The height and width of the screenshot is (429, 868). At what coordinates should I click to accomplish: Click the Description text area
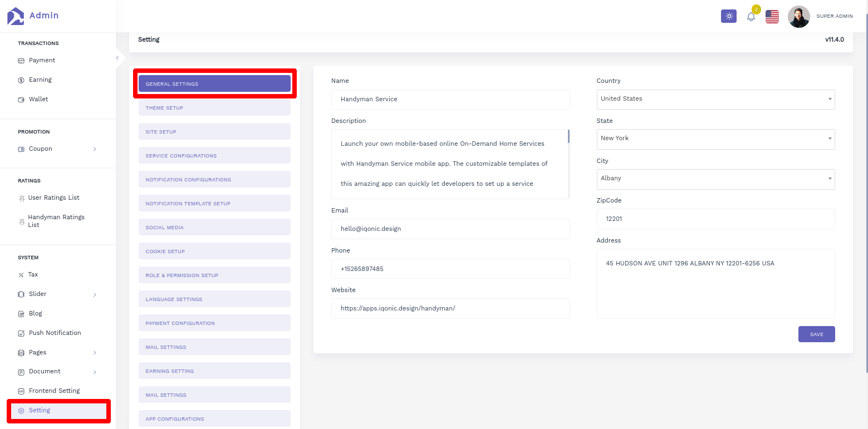point(449,164)
